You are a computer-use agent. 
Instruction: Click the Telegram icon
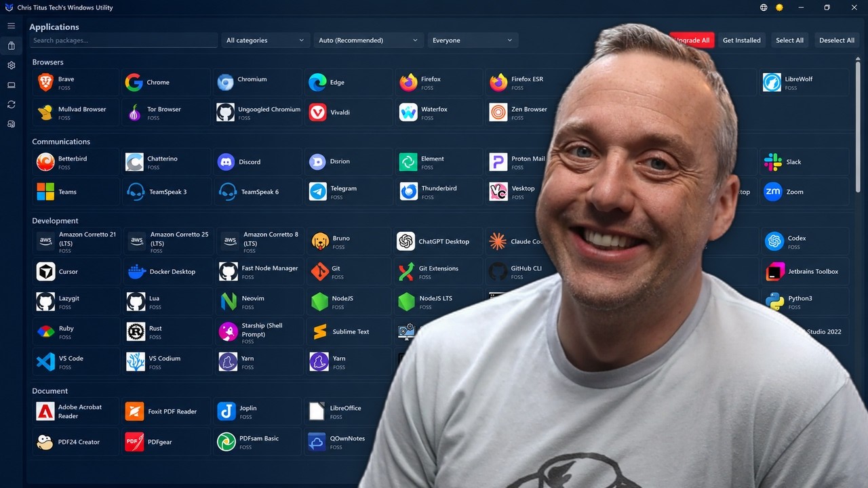tap(317, 192)
